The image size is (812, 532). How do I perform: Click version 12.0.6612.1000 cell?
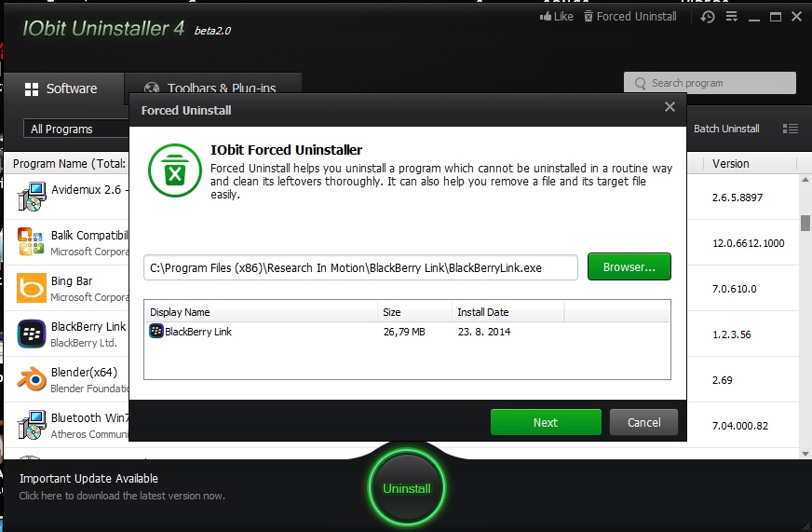pos(749,243)
